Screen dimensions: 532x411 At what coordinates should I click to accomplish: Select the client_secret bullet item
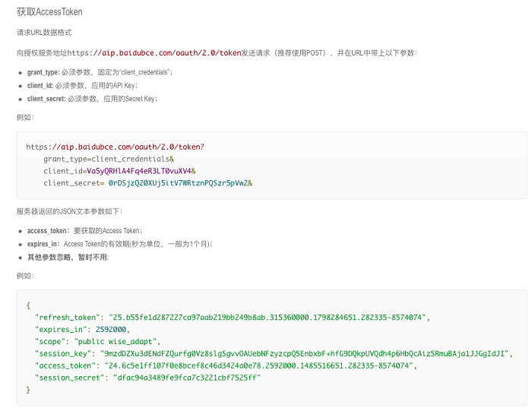[92, 99]
